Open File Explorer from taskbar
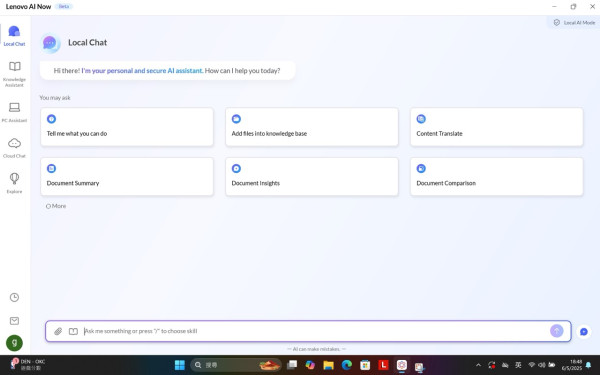Screen dimensions: 600x375 (x=328, y=365)
